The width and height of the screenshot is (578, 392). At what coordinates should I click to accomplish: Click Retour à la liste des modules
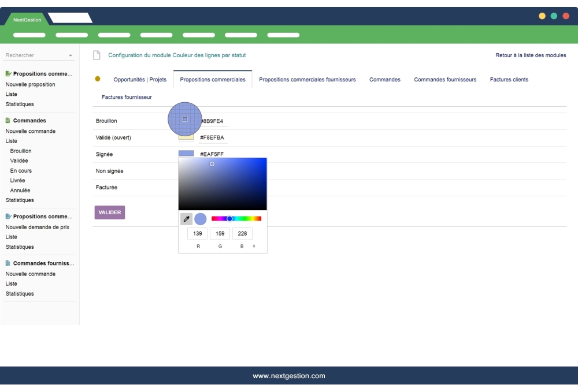pyautogui.click(x=529, y=55)
